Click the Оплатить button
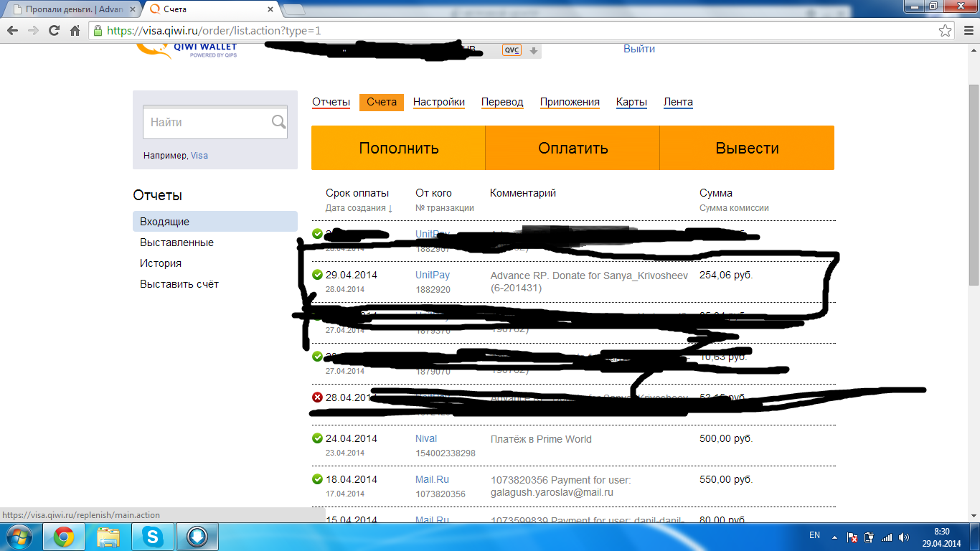The height and width of the screenshot is (551, 980). (x=573, y=148)
